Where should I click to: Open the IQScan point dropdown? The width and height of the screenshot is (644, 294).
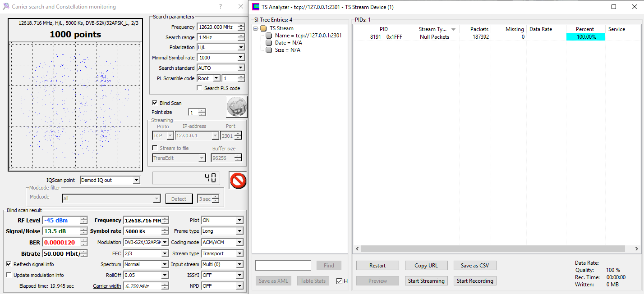coord(137,180)
